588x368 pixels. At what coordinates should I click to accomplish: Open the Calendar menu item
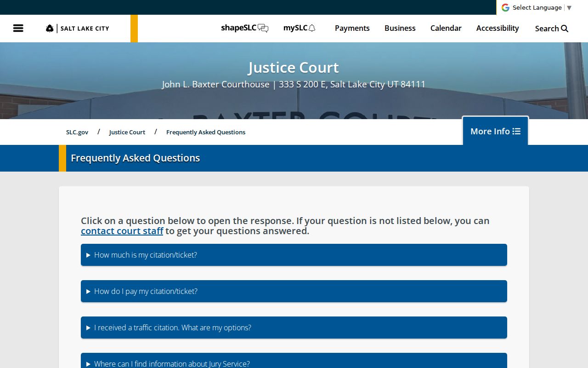(446, 28)
